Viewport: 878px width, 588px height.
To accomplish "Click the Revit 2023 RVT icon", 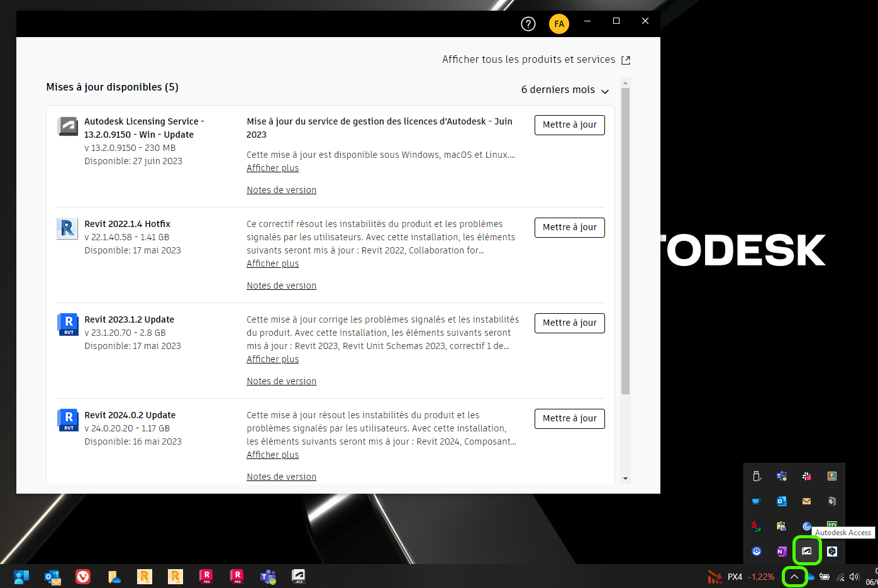I will pos(67,324).
